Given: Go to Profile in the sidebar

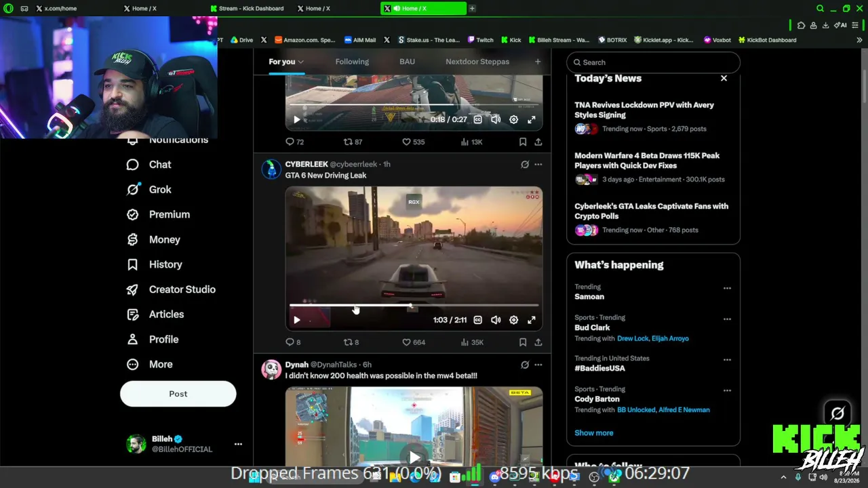Looking at the screenshot, I should (x=153, y=340).
